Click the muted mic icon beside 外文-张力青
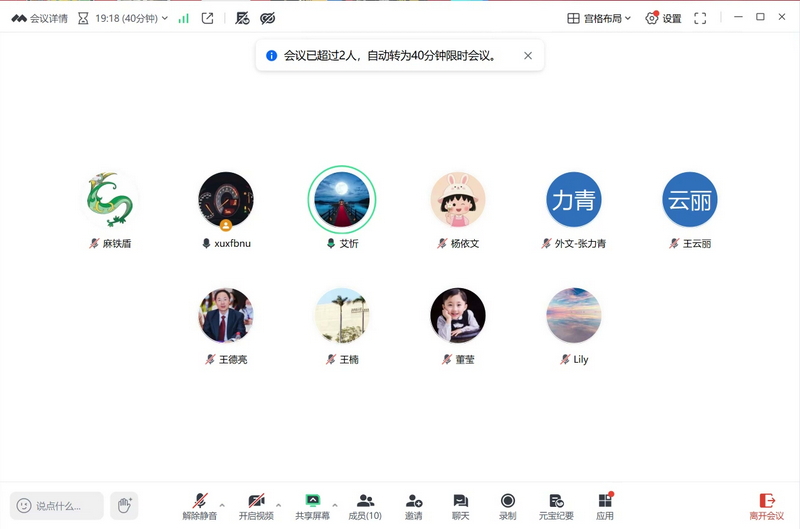Screen dimensions: 800x529 (546, 243)
